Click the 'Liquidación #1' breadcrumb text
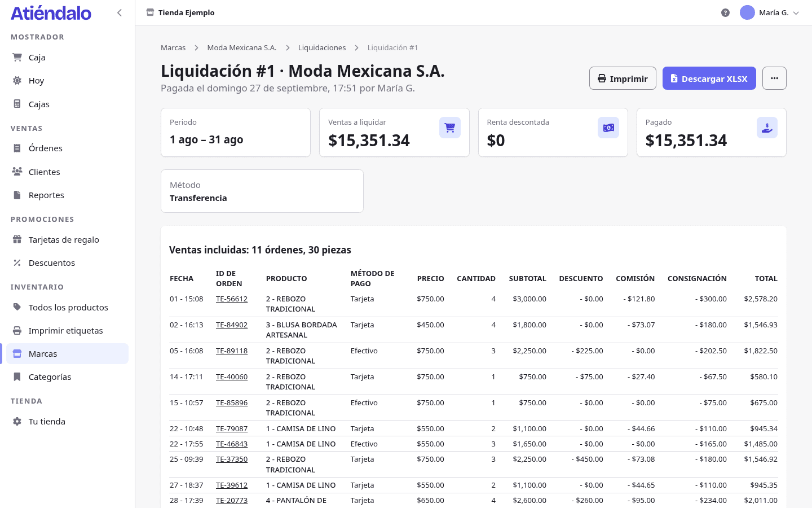 click(392, 47)
